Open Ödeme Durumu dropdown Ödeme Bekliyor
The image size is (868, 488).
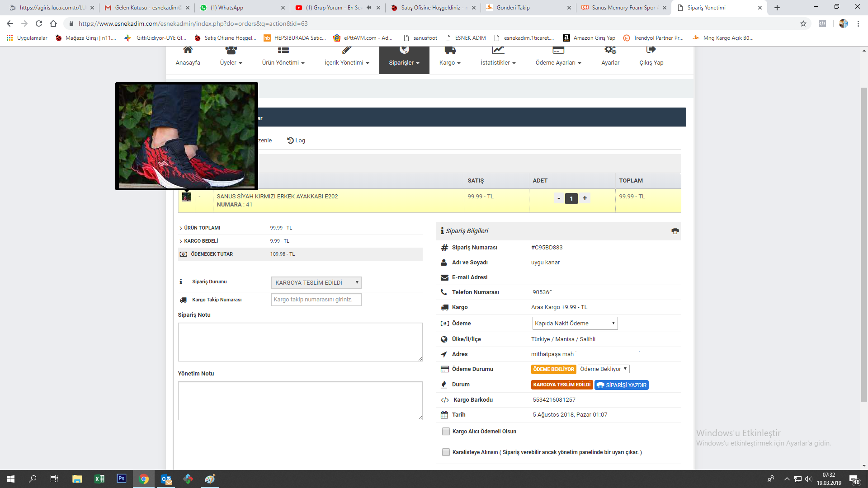[604, 369]
